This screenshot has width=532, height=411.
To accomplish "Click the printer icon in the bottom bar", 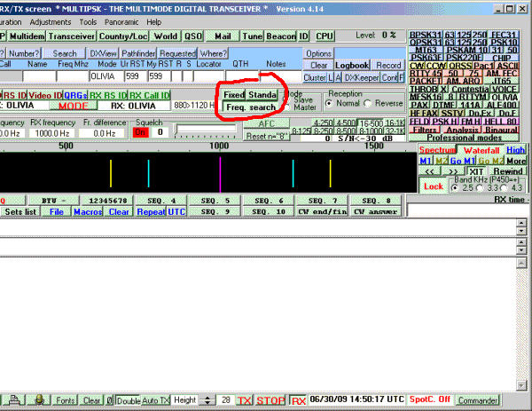I will coord(14,400).
